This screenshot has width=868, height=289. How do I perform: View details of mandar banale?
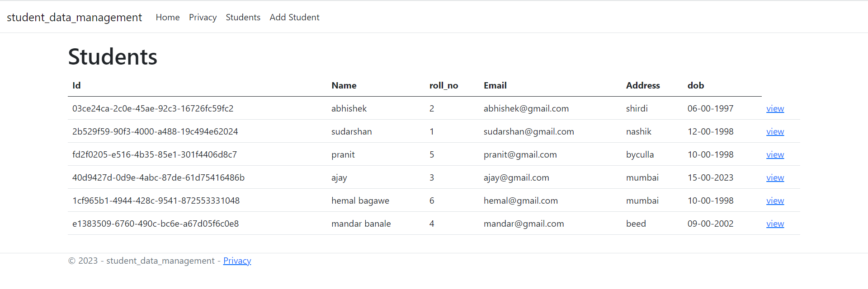(x=775, y=223)
